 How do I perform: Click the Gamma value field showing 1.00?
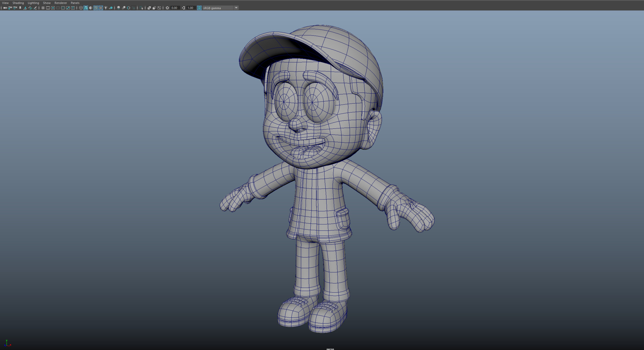click(191, 8)
